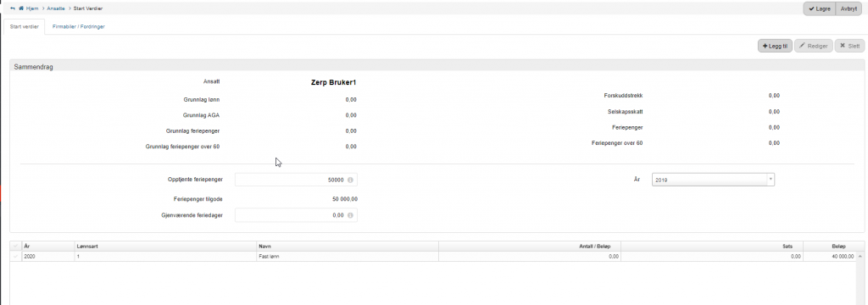Click the Avbryt button
Image resolution: width=868 pixels, height=305 pixels.
pyautogui.click(x=849, y=8)
